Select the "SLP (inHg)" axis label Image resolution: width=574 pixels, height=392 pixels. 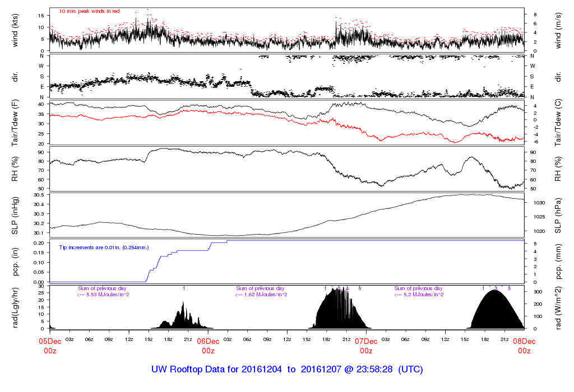point(15,216)
